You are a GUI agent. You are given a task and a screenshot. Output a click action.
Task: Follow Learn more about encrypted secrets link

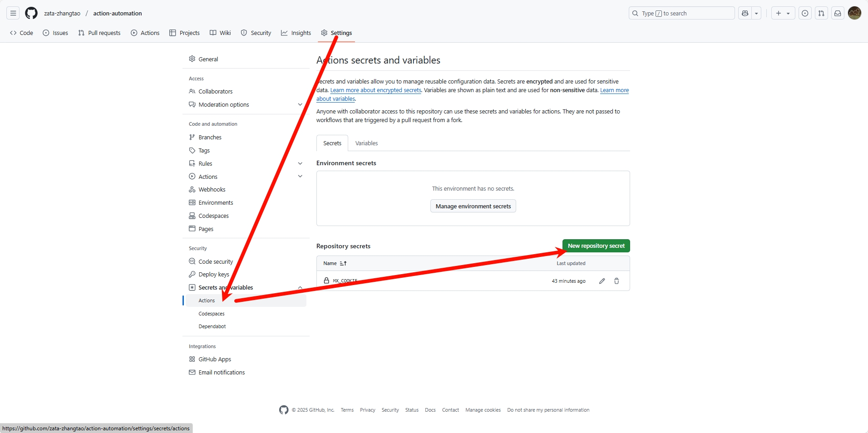(375, 90)
